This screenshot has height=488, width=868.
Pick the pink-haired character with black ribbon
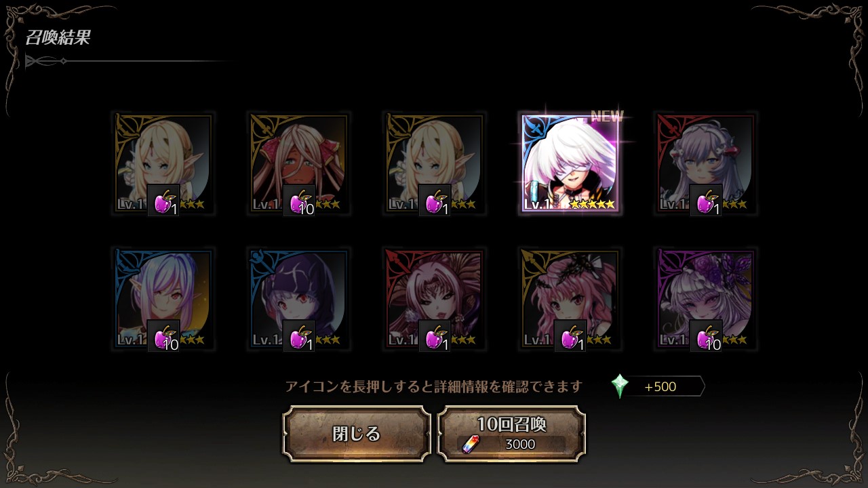point(570,299)
